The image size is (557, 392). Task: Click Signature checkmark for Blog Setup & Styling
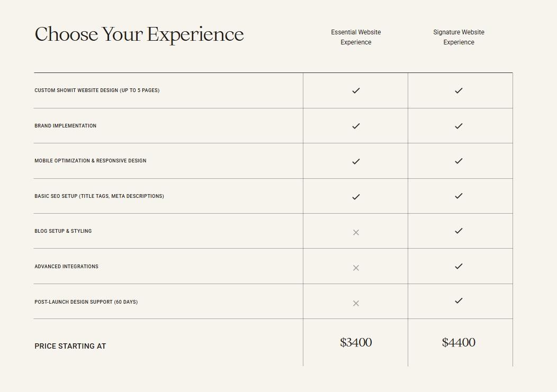[x=459, y=231]
